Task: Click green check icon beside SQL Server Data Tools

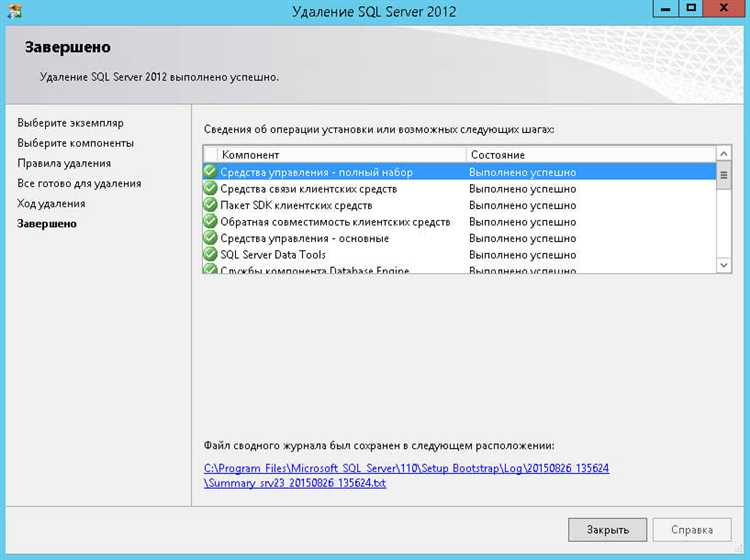Action: click(x=210, y=254)
